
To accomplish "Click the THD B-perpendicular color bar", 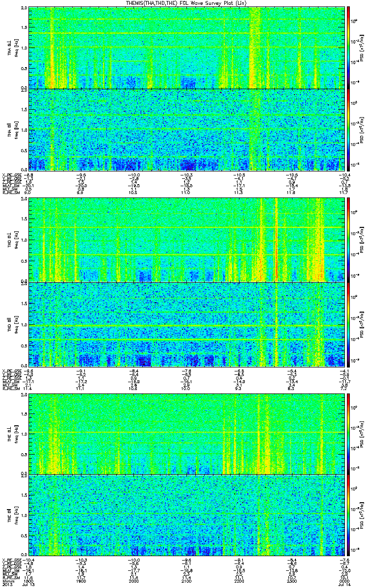I will 349,240.
